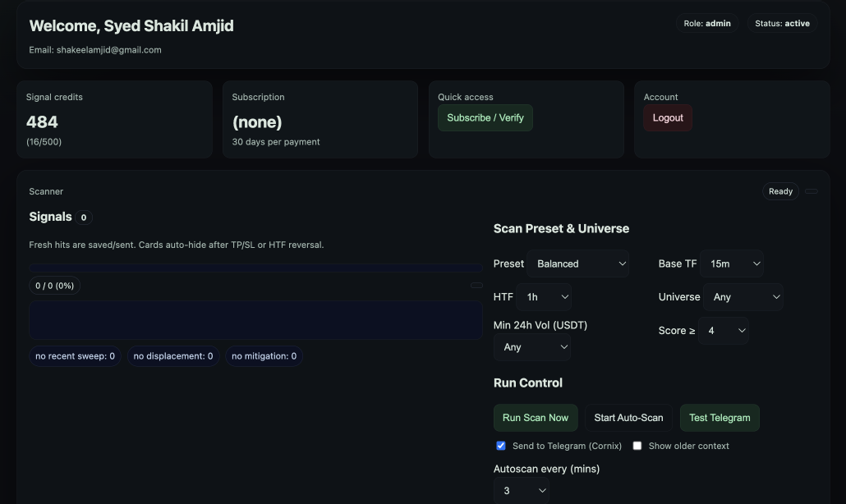Image resolution: width=846 pixels, height=504 pixels.
Task: Enable the Show older context checkbox
Action: [x=637, y=445]
